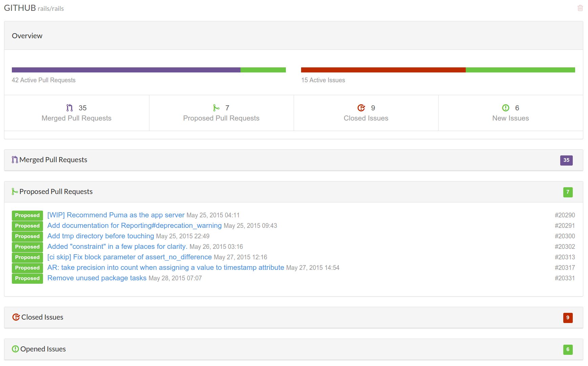The image size is (588, 366).
Task: Click the green new segment of issues bar
Action: pyautogui.click(x=520, y=70)
